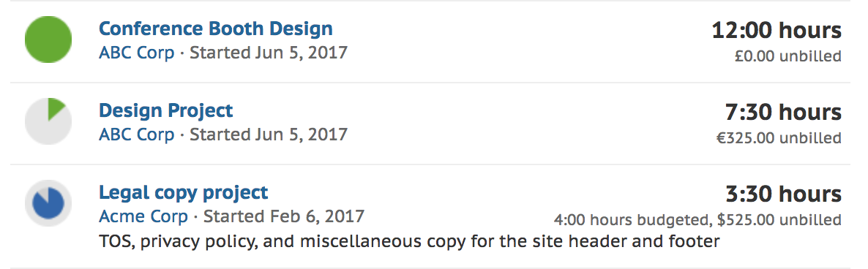The width and height of the screenshot is (868, 269).
Task: Click Started Feb 6, 2017 date
Action: 284,216
